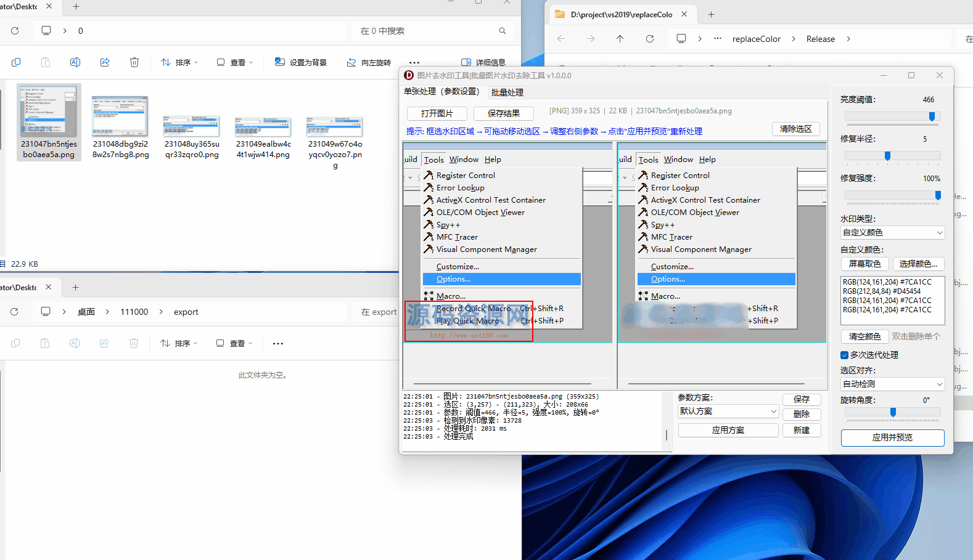Select file 231049w67o4oyqcv0yozo7.png
Image resolution: width=973 pixels, height=560 pixels.
335,143
